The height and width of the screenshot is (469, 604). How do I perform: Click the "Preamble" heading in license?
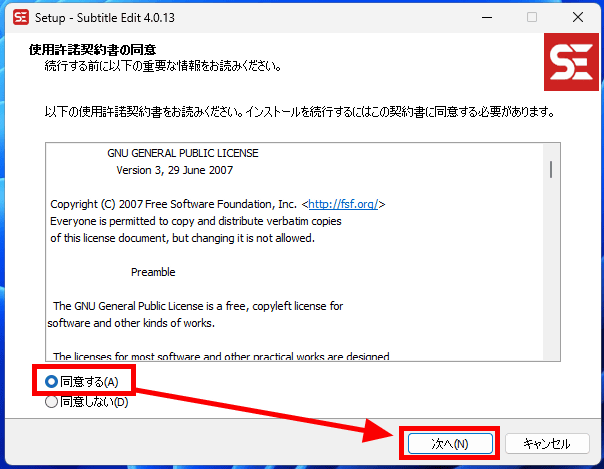[153, 272]
